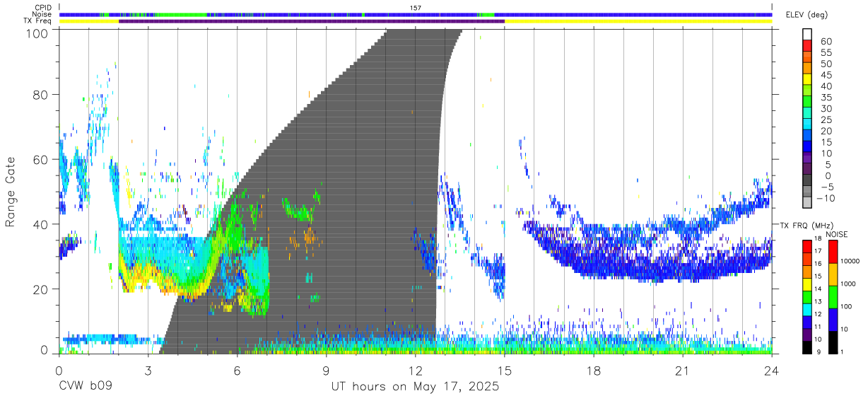Screen dimensions: 868x401
Task: Click the 55 label on ELEV scale
Action: pyautogui.click(x=826, y=52)
